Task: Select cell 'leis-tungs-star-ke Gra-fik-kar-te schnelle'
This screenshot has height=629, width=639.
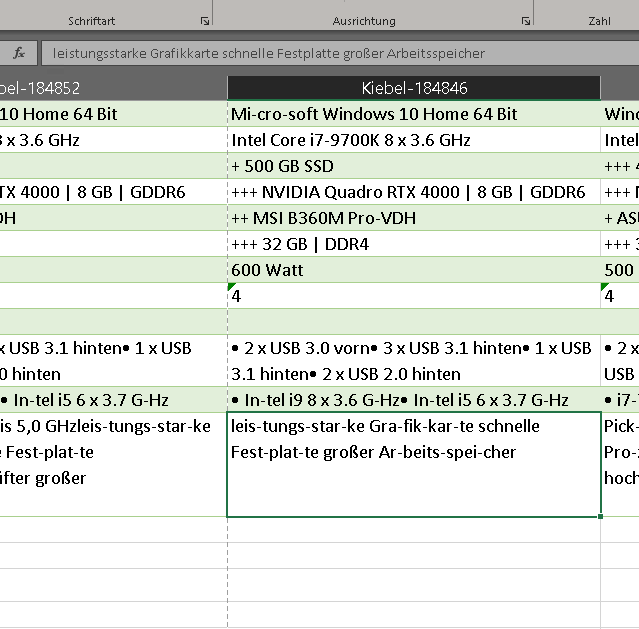Action: [x=414, y=464]
